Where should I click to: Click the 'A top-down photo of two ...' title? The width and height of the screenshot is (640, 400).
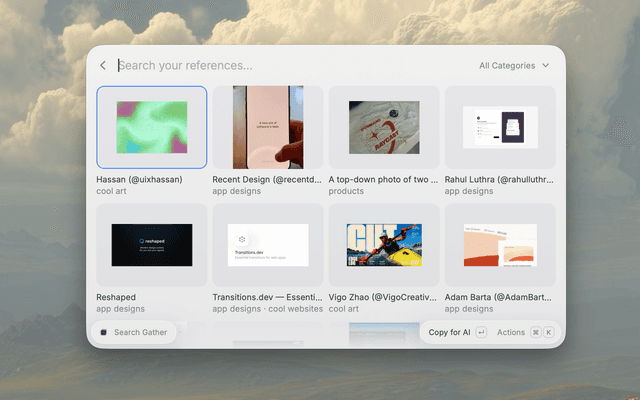click(383, 180)
